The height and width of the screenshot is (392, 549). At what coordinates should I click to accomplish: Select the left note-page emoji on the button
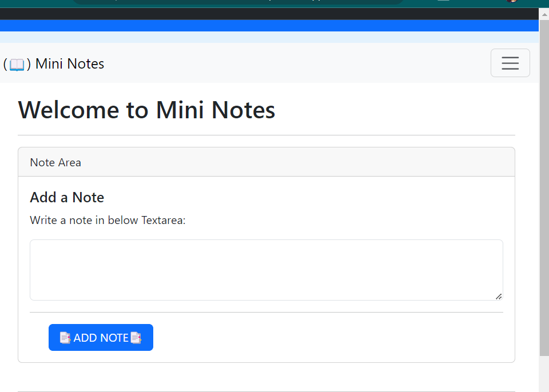(65, 337)
